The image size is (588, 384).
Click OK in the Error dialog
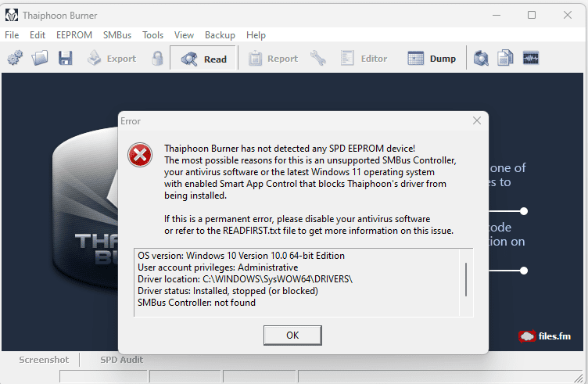pyautogui.click(x=292, y=336)
